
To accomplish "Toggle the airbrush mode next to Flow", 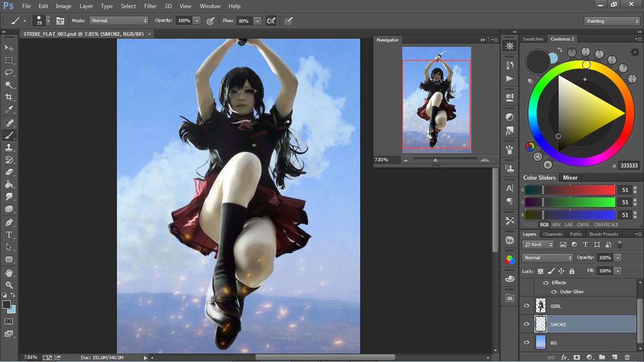I will (271, 21).
